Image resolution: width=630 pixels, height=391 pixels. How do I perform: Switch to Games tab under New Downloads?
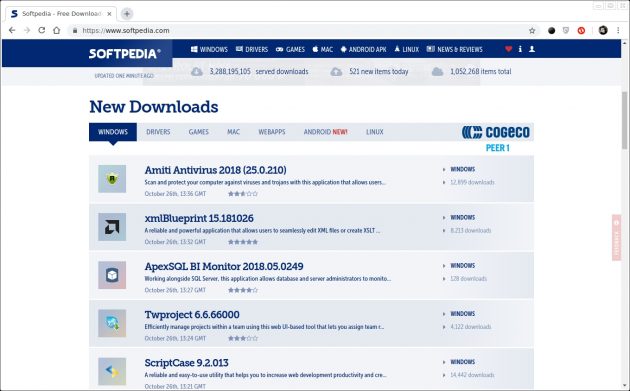(198, 132)
